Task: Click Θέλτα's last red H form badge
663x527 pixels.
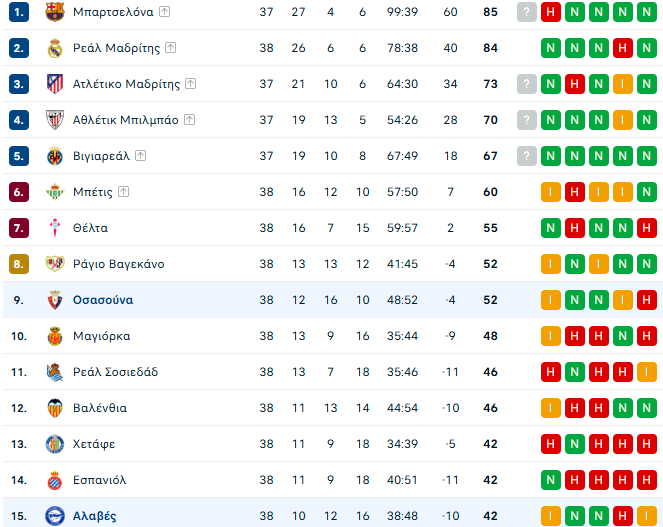Action: click(647, 228)
